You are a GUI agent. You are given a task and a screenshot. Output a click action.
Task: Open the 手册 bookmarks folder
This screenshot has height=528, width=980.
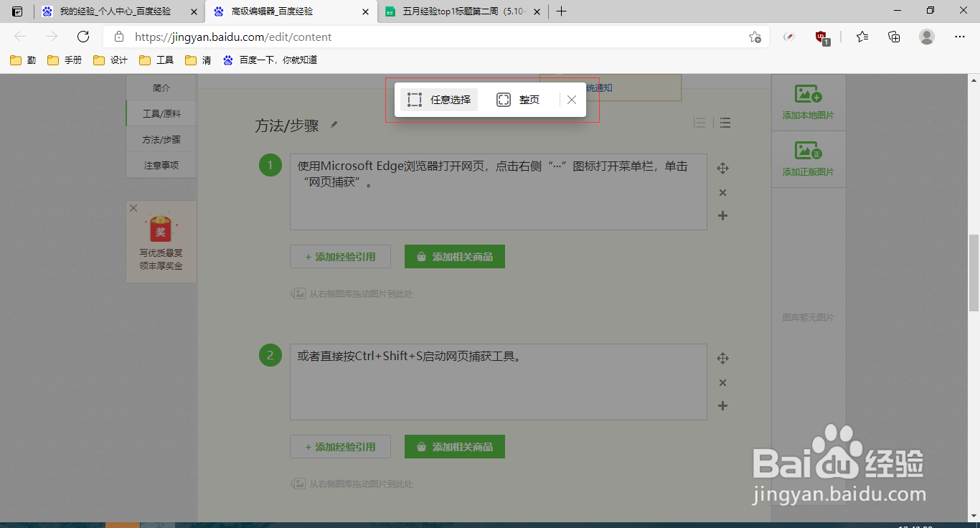click(x=65, y=60)
